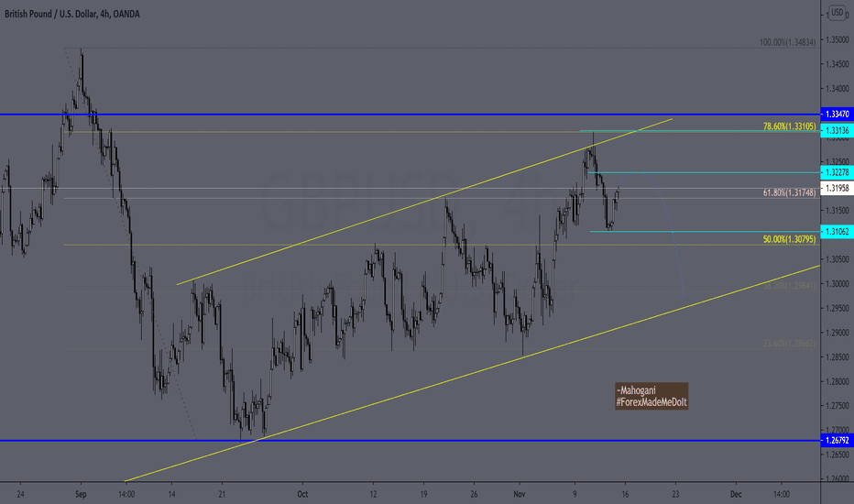The width and height of the screenshot is (854, 504).
Task: Click the 61.80%(1.31748) Fibonacci label
Action: (789, 192)
